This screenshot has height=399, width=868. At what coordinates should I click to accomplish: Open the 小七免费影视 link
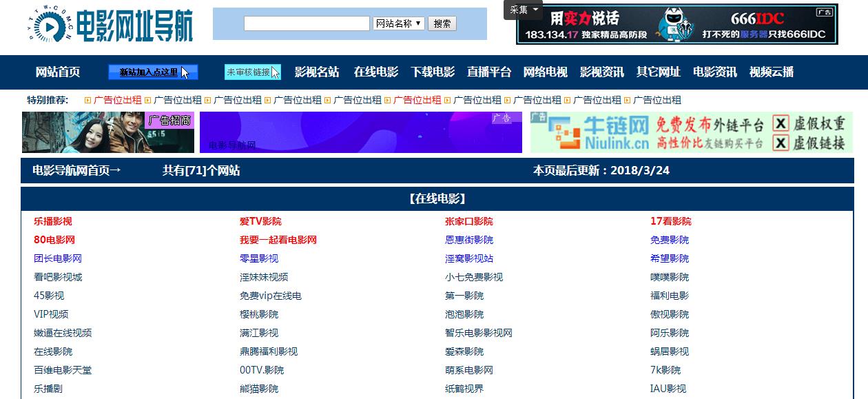click(x=474, y=277)
